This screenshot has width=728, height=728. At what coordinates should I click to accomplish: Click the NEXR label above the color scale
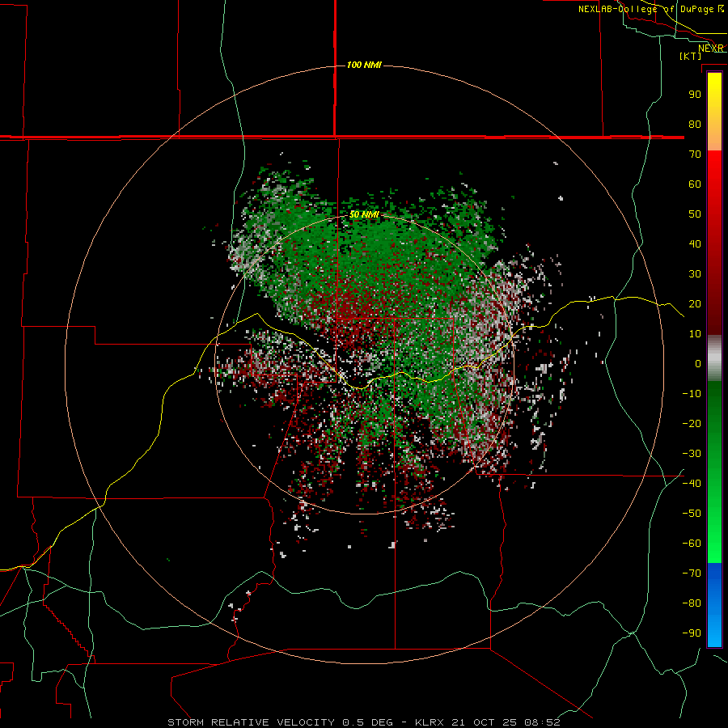point(711,49)
